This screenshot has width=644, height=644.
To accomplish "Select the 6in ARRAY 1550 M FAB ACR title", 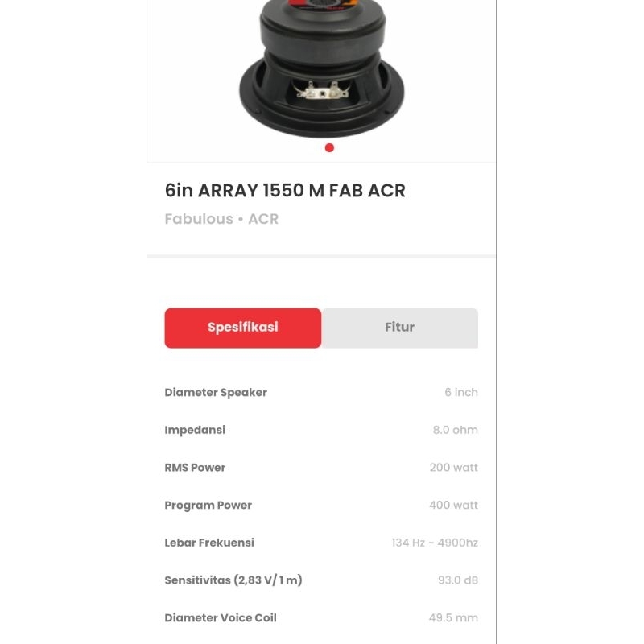I will pyautogui.click(x=285, y=191).
